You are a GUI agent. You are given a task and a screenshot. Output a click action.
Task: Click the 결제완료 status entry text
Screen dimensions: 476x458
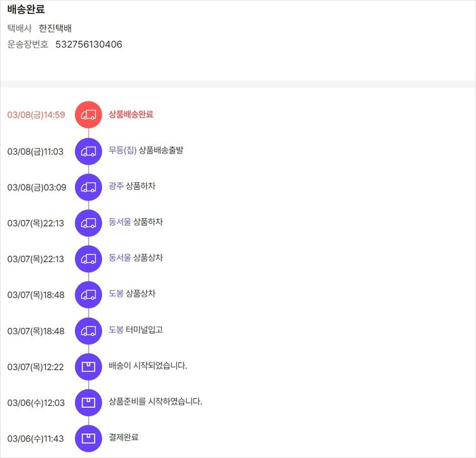pos(124,437)
